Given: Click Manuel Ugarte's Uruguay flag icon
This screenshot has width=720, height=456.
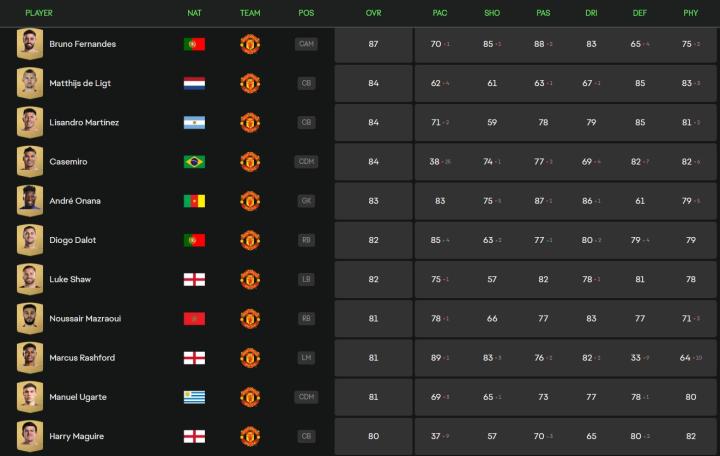Looking at the screenshot, I should 194,397.
